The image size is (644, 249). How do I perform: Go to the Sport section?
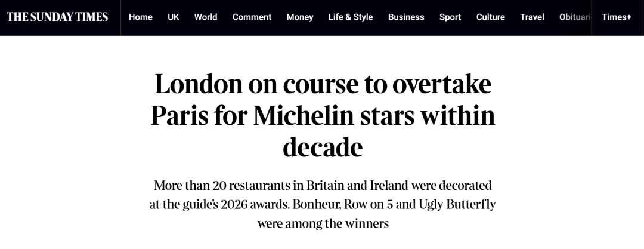point(450,17)
